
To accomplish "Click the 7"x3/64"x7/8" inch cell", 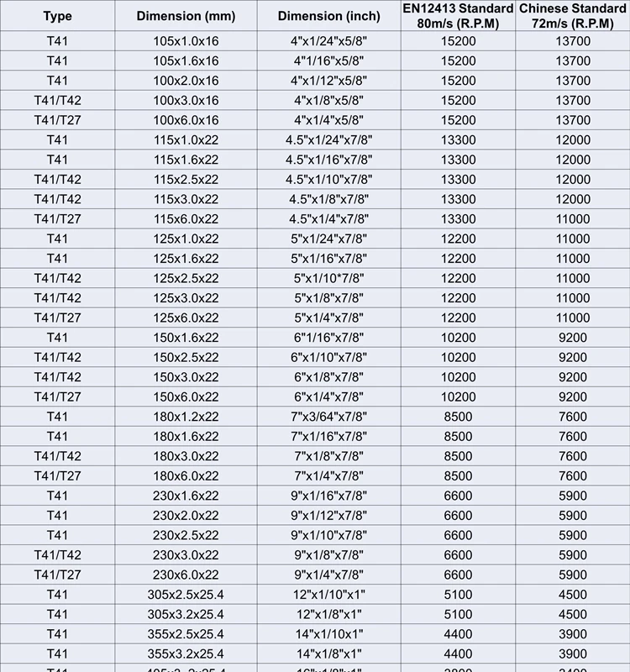I will pyautogui.click(x=328, y=417).
